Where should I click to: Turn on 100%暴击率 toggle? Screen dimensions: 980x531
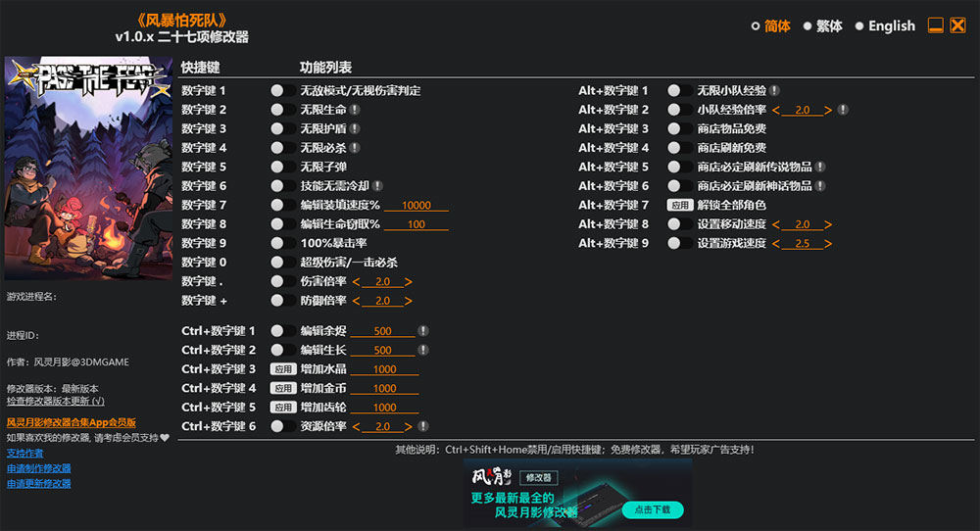point(282,243)
